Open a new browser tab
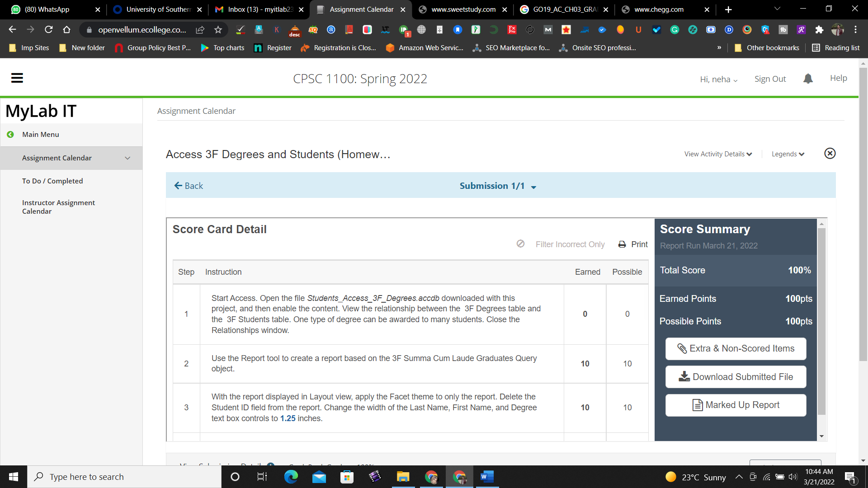Viewport: 868px width, 488px height. pos(728,9)
